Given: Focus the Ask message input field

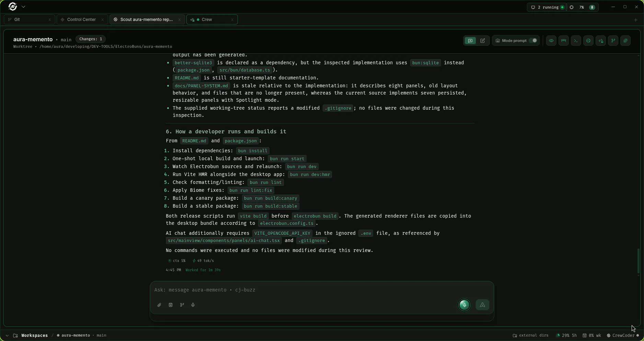Looking at the screenshot, I should (322, 290).
